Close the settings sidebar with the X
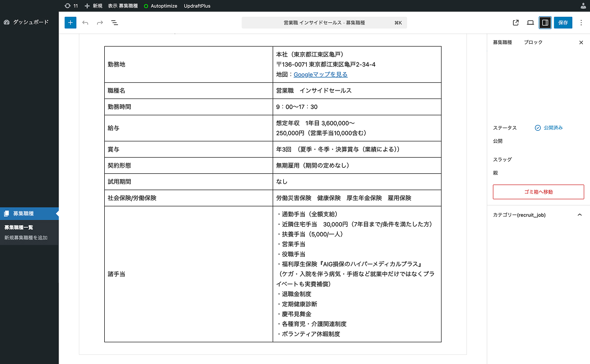The image size is (590, 364). click(x=581, y=42)
